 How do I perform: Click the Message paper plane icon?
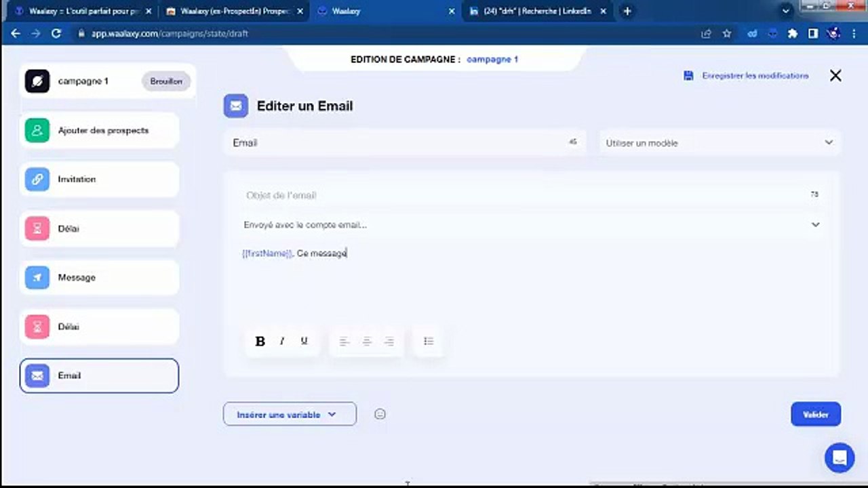click(37, 277)
